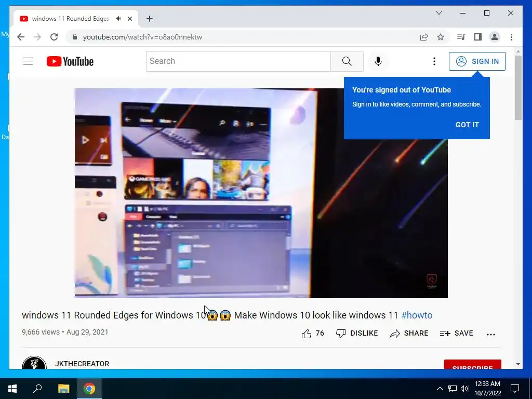Open Windows notification center
This screenshot has height=399, width=532.
tap(515, 389)
